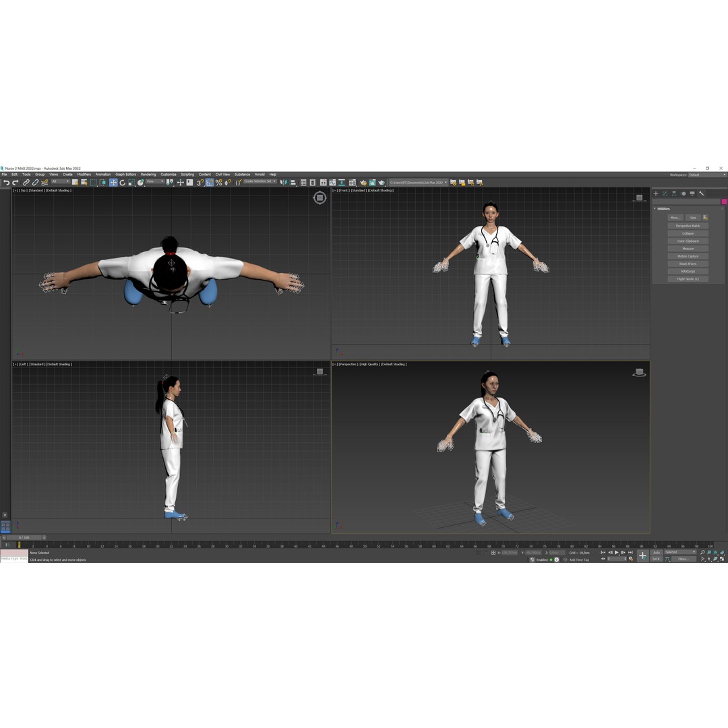Activate the Select and Scale tool
Image resolution: width=728 pixels, height=728 pixels.
point(131,183)
